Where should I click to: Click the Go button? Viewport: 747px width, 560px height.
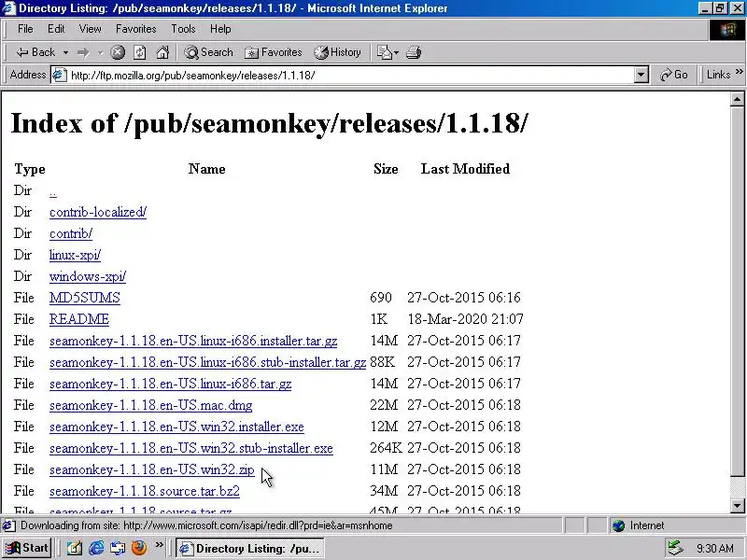pyautogui.click(x=673, y=75)
